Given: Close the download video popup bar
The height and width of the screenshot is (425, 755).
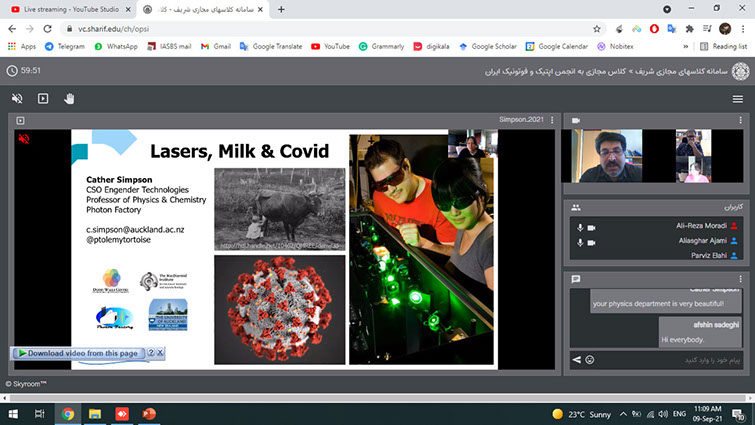Looking at the screenshot, I should pos(160,353).
